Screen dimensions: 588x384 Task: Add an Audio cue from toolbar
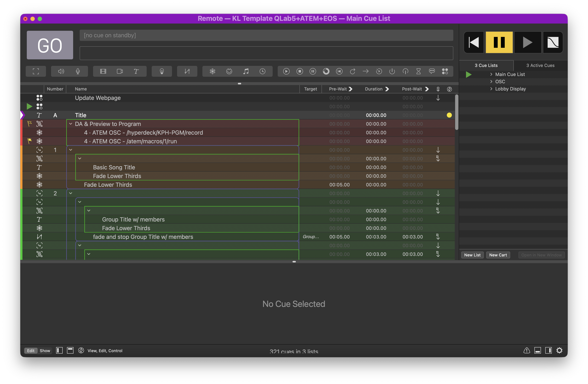pyautogui.click(x=61, y=71)
